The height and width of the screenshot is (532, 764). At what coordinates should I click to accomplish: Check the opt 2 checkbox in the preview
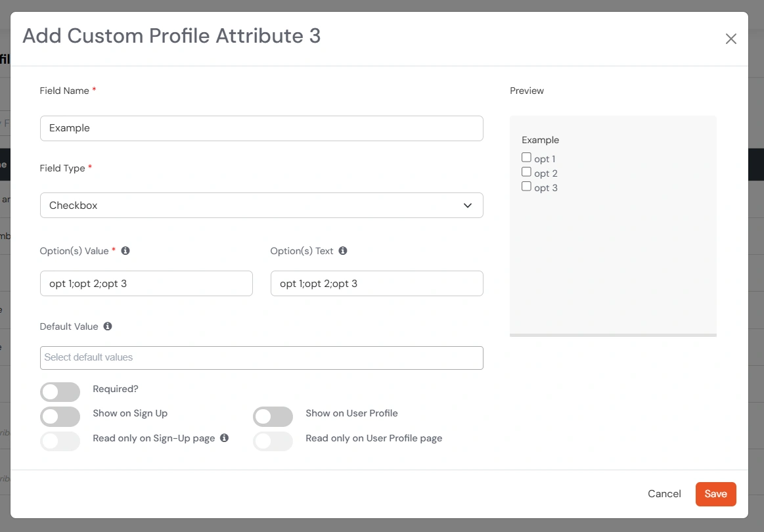pos(526,171)
